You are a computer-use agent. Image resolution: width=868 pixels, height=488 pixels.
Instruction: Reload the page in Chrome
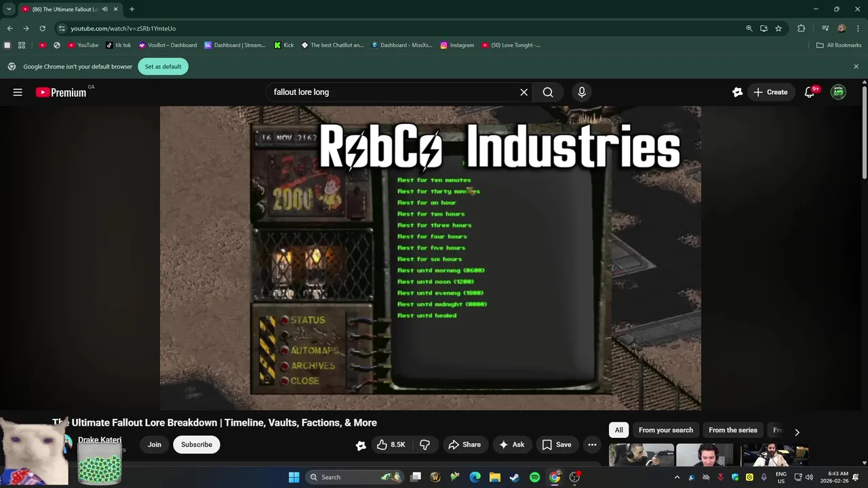42,28
